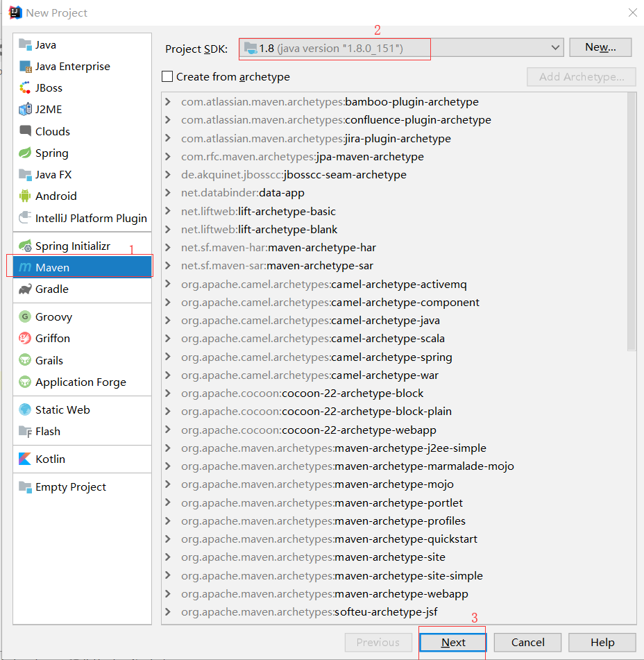The image size is (644, 660).
Task: Expand the maven-archetype-quickstart entry
Action: point(167,539)
